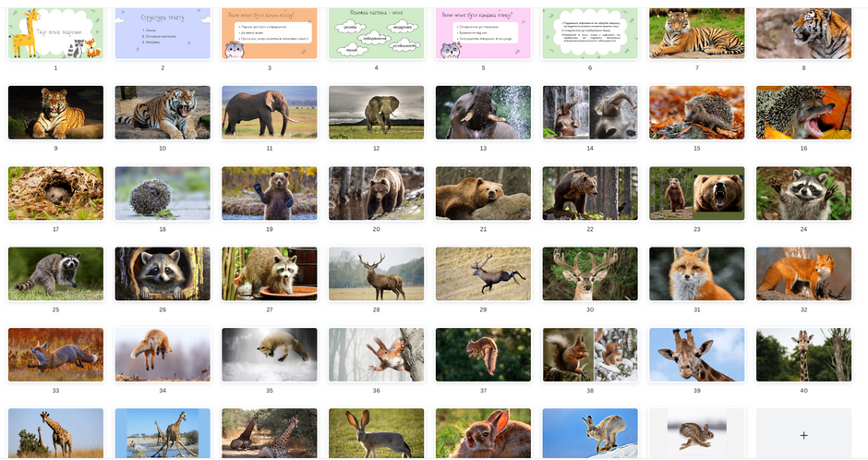
Task: Open slide 28 deer standing in field
Action: tap(376, 274)
